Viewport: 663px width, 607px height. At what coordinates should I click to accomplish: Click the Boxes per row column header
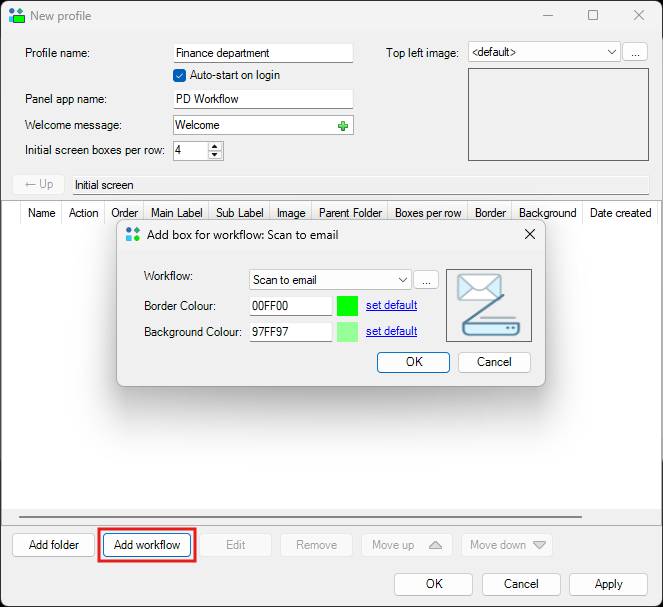click(428, 213)
